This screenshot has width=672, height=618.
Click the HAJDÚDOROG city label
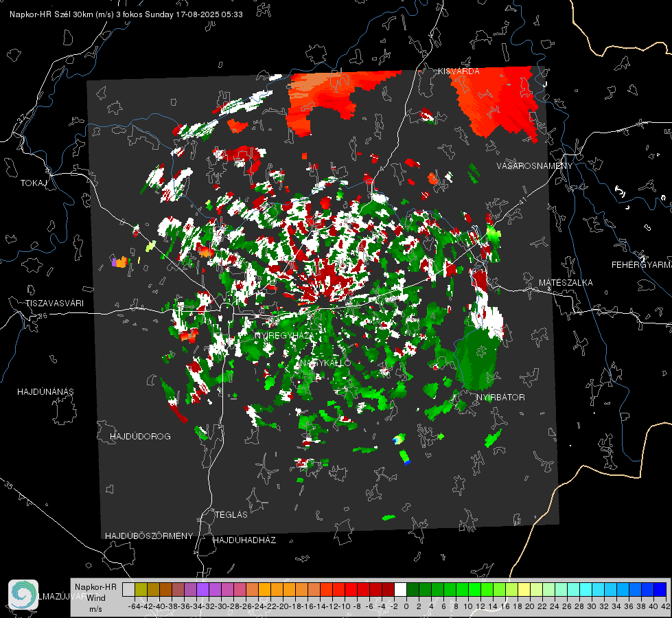pos(140,437)
